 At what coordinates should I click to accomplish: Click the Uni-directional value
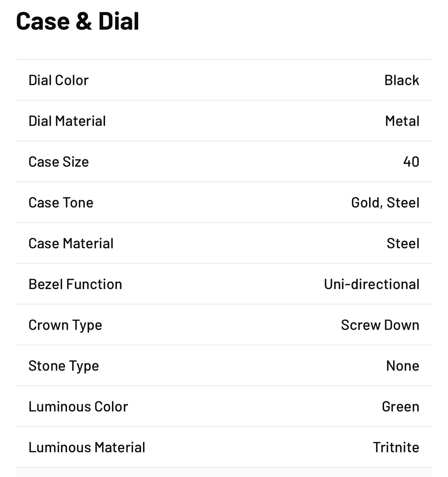point(371,284)
